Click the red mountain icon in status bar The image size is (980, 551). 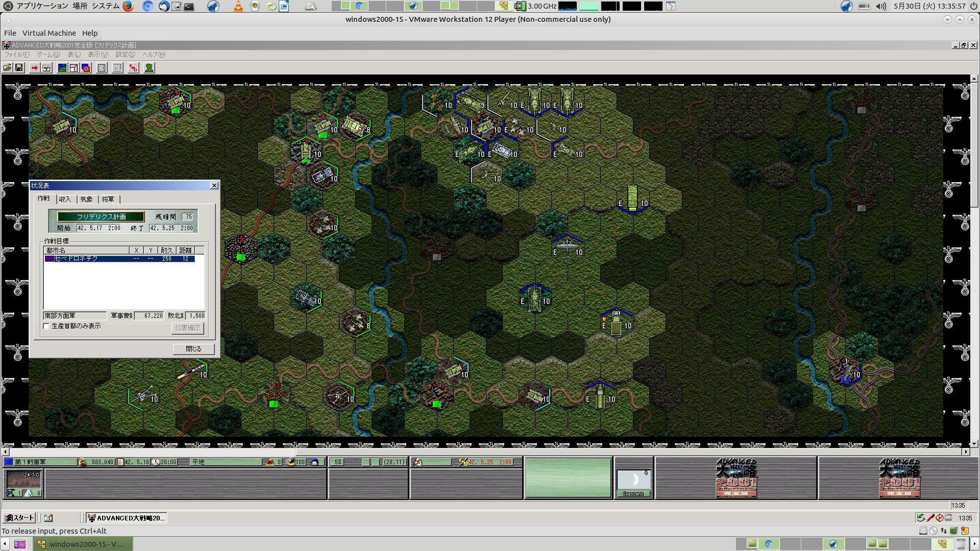pos(270,462)
